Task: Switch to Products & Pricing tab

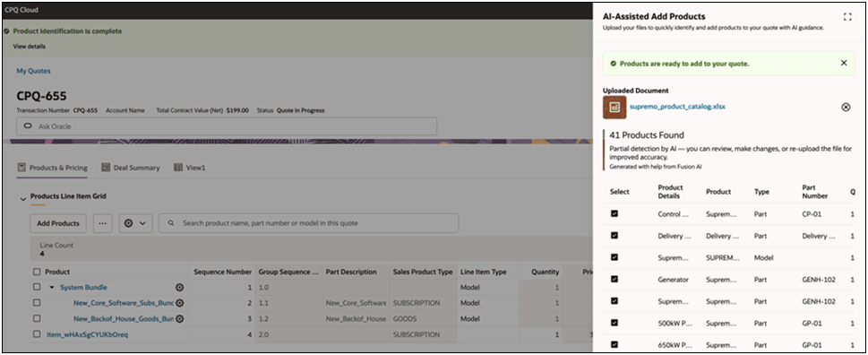Action: (x=52, y=168)
